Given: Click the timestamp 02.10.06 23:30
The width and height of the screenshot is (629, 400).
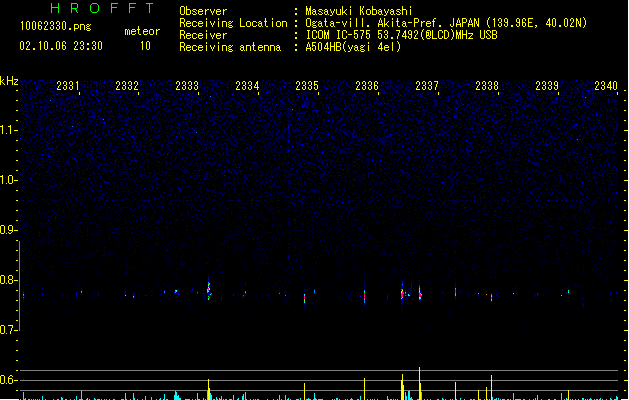Looking at the screenshot, I should [x=61, y=46].
